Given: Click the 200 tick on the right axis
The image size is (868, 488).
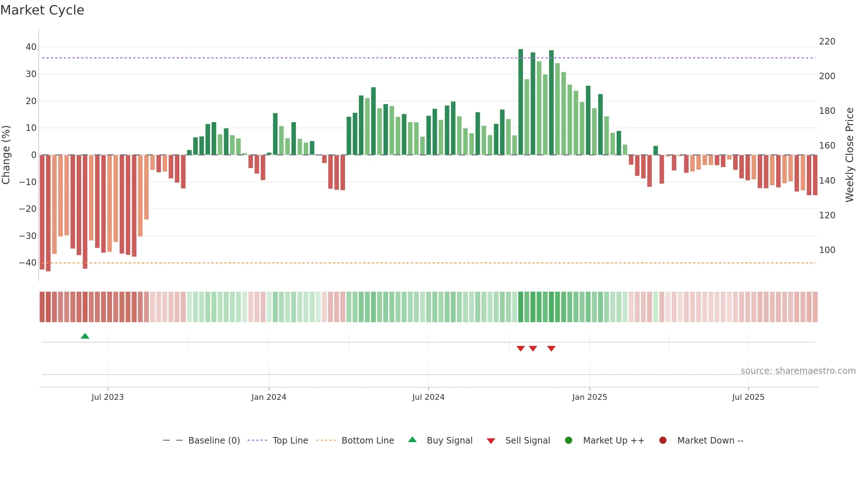Looking at the screenshot, I should tap(827, 76).
